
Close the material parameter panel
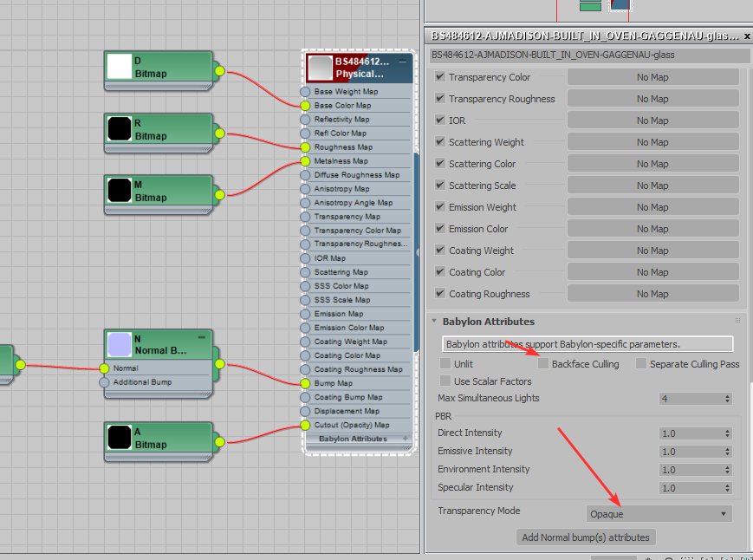coord(747,36)
